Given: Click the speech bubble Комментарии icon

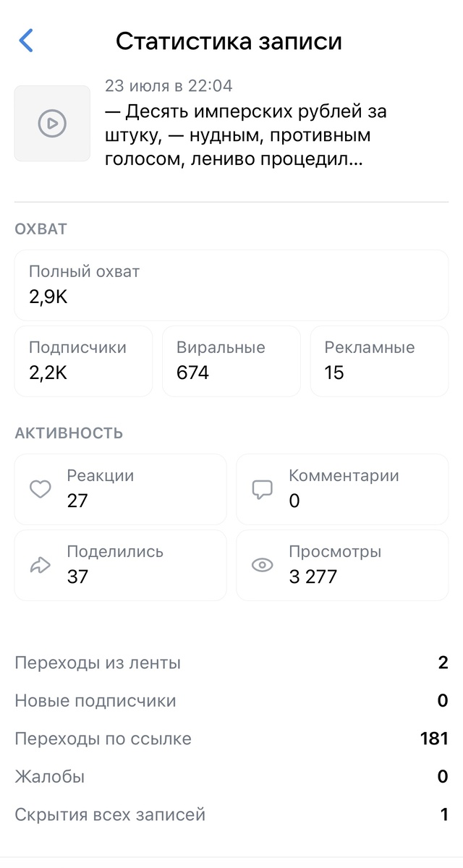Looking at the screenshot, I should coord(262,490).
